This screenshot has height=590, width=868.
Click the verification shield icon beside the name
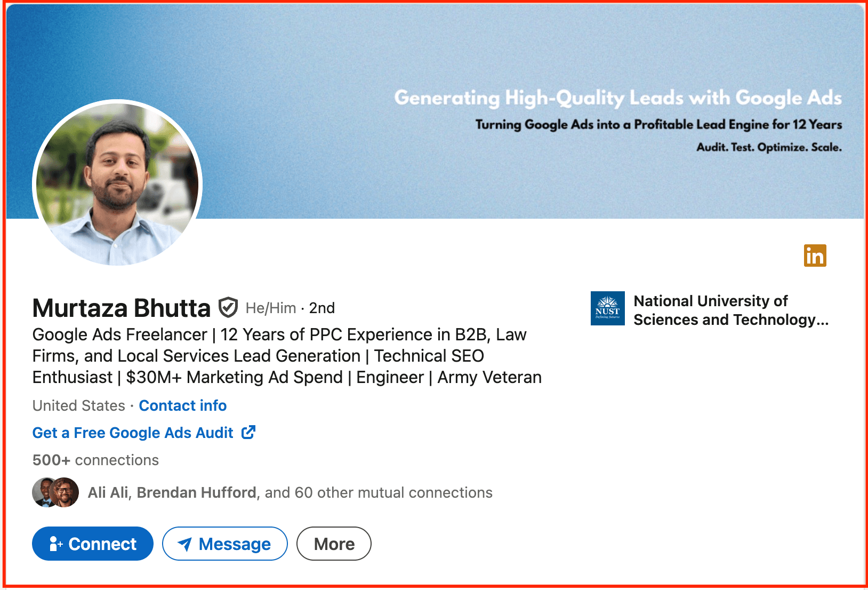click(228, 307)
